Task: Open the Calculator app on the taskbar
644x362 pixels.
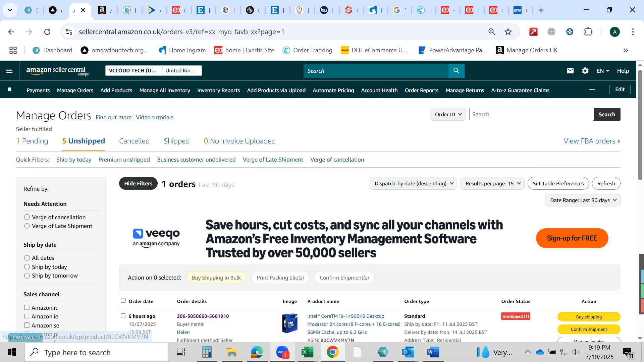Action: 207,352
